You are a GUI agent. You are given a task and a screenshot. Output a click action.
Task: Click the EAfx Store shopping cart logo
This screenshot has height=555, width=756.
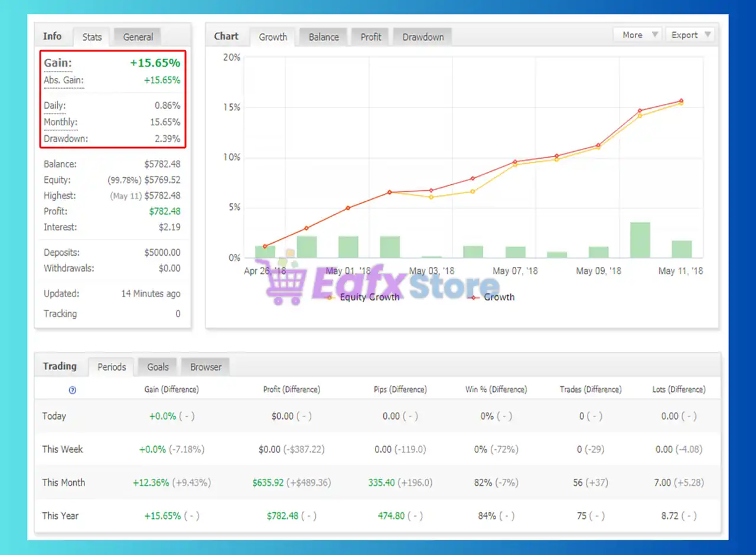pos(285,282)
